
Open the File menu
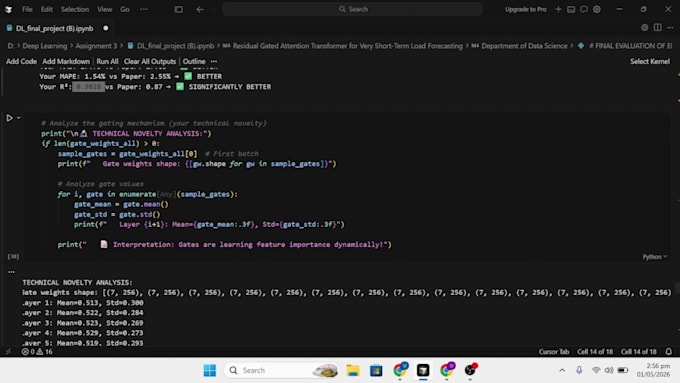click(x=27, y=9)
